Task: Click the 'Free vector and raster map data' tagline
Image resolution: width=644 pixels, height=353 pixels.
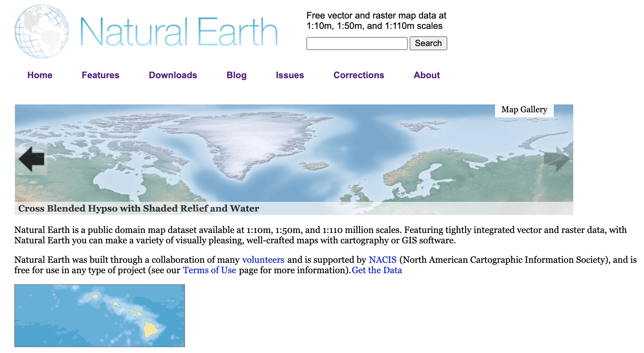Action: pyautogui.click(x=377, y=21)
